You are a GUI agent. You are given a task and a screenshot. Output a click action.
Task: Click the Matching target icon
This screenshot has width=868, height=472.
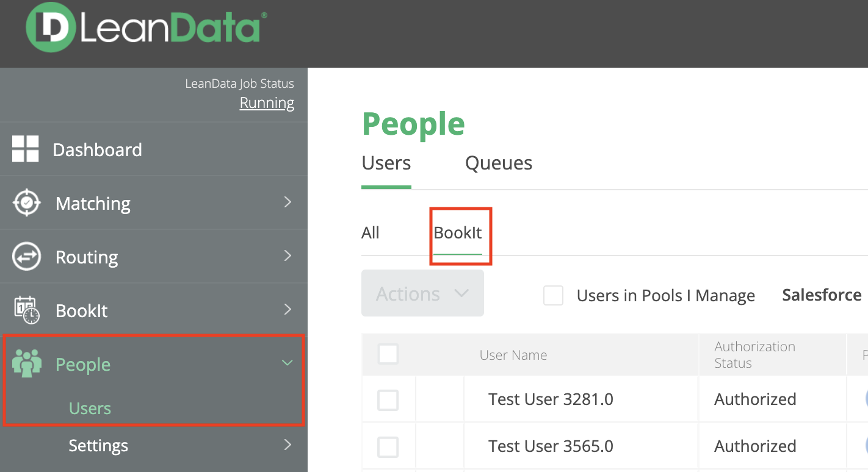point(26,203)
